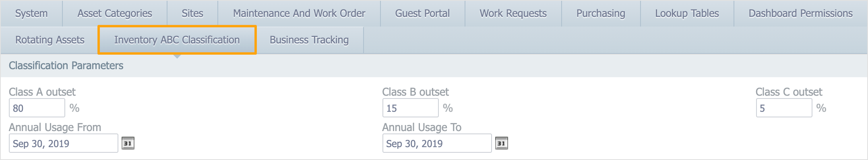The image size is (868, 160).
Task: Switch to the Rotating Assets tab
Action: point(50,40)
